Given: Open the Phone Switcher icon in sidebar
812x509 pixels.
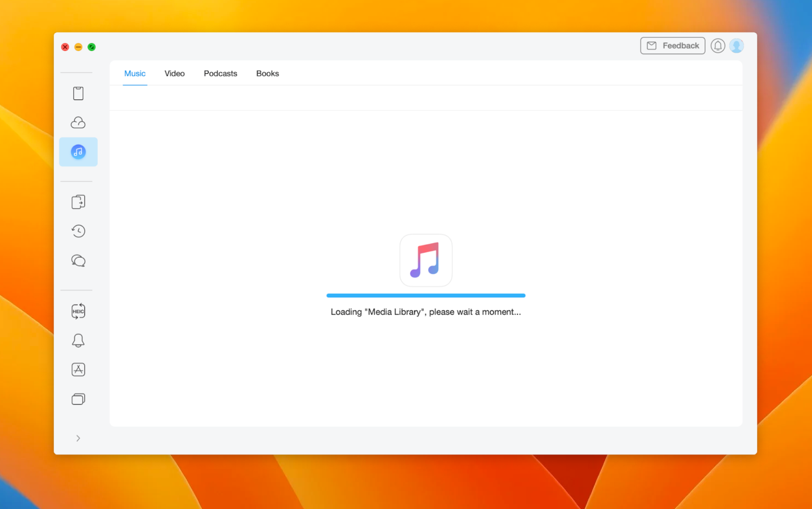Looking at the screenshot, I should (78, 202).
